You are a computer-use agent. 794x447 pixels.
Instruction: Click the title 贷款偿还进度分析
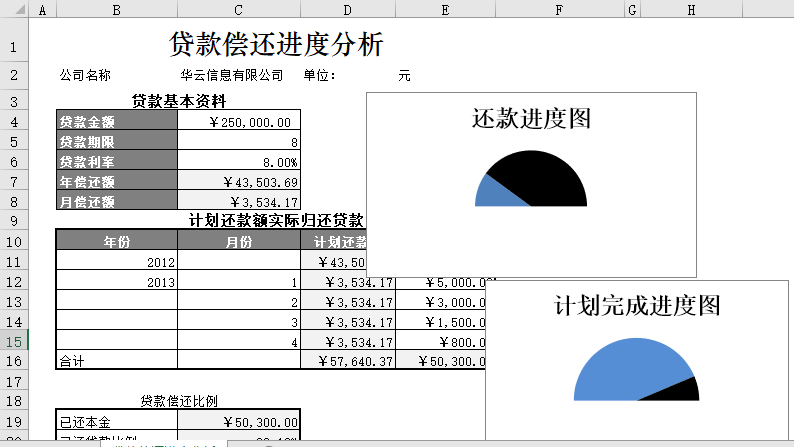tap(276, 45)
